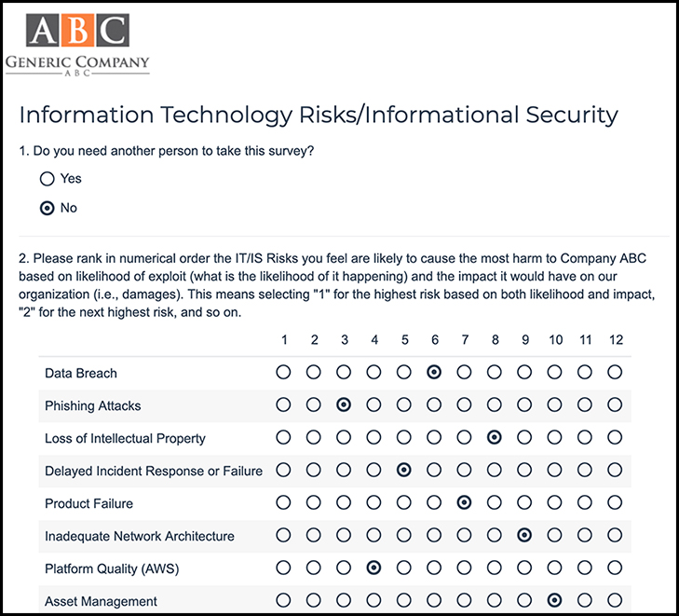
Task: Rank Data Breach as 1
Action: (x=283, y=373)
